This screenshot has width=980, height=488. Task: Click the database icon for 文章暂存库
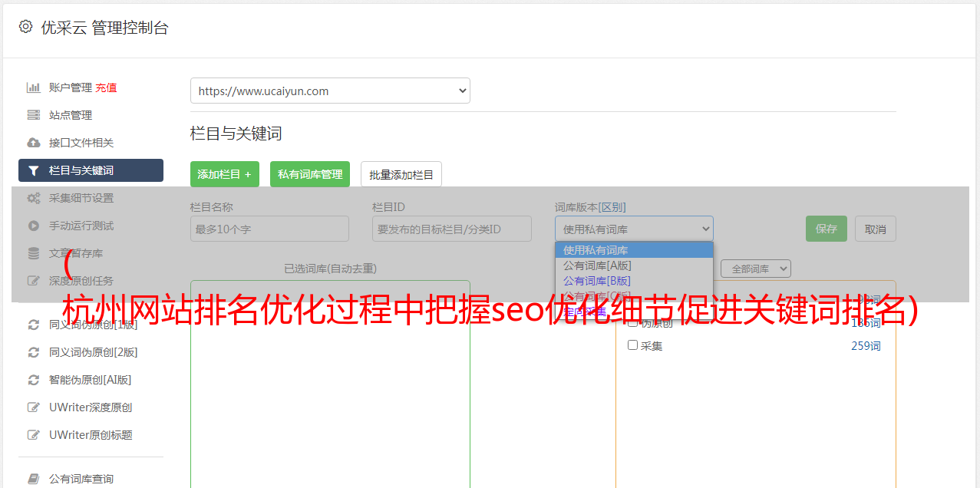point(33,253)
